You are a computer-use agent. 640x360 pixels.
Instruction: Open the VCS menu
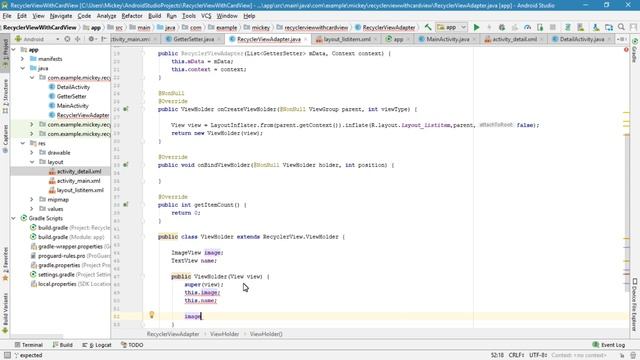(206, 16)
